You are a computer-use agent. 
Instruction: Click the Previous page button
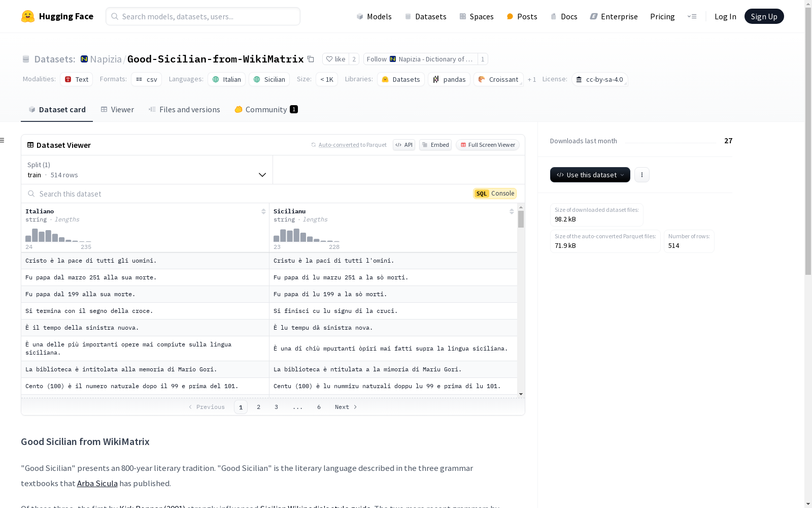click(x=207, y=407)
